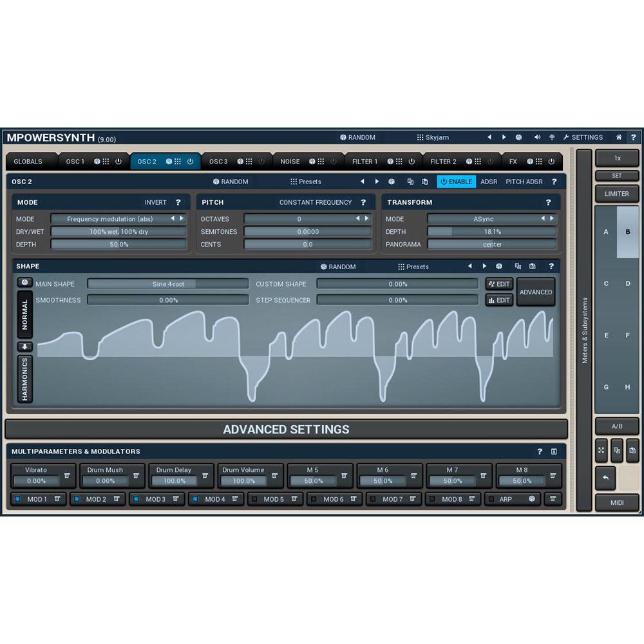Toggle the power switch on the NOISE tab
This screenshot has height=644, width=644.
click(334, 162)
